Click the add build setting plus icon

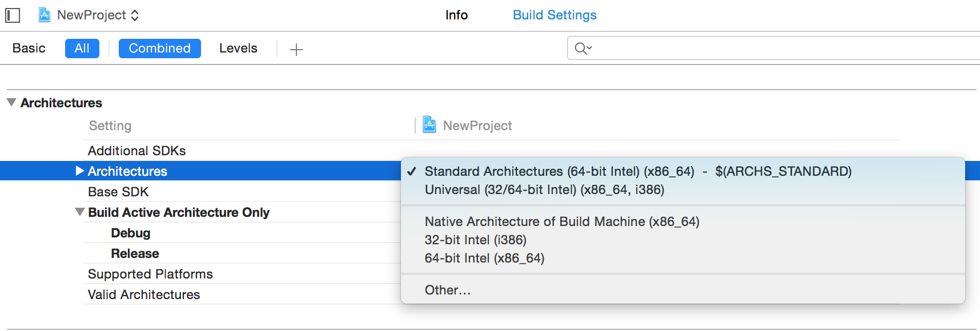tap(296, 50)
